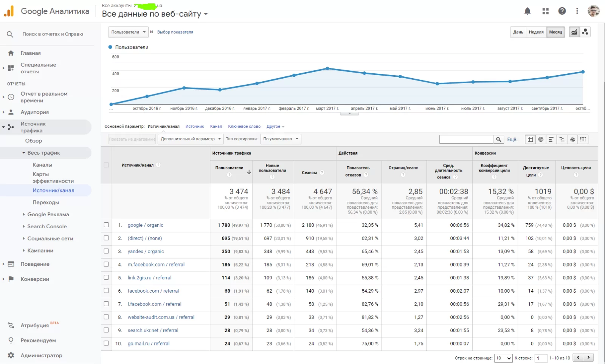Open the Дополнительный параметр dropdown
Viewport: 605px width, 364px height.
coord(191,139)
